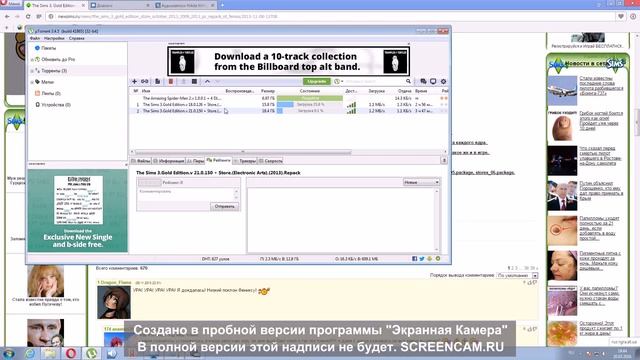The image size is (640, 360).
Task: Click the Billboard 10-track collection ad banner
Action: point(289,61)
